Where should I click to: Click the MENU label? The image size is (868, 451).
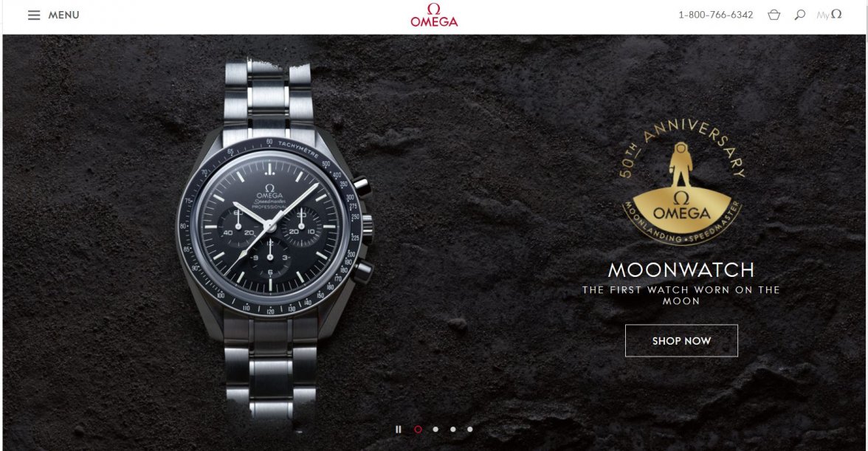click(x=63, y=15)
